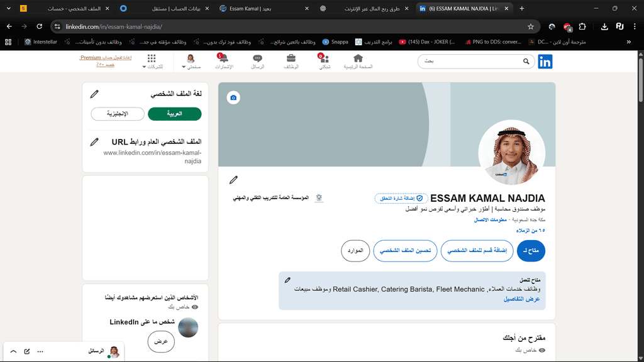The image size is (644, 362).
Task: Click the www.linkedin.com/in/essam-kamal-najdia URL text
Action: (152, 156)
